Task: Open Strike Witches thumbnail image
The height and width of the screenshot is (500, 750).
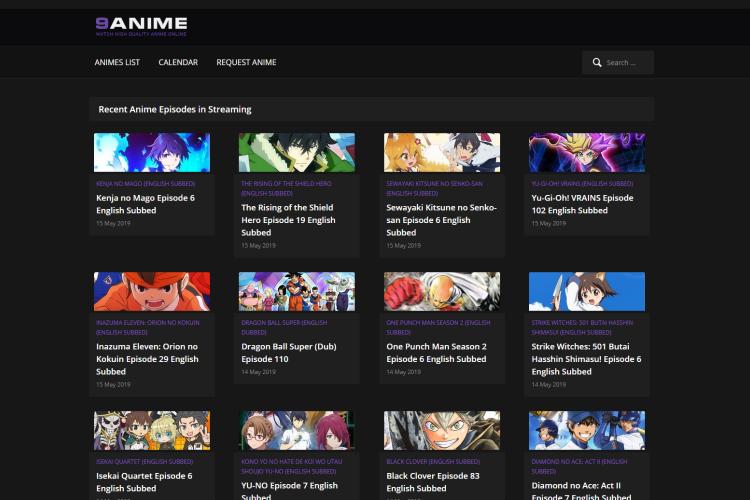Action: pos(587,291)
